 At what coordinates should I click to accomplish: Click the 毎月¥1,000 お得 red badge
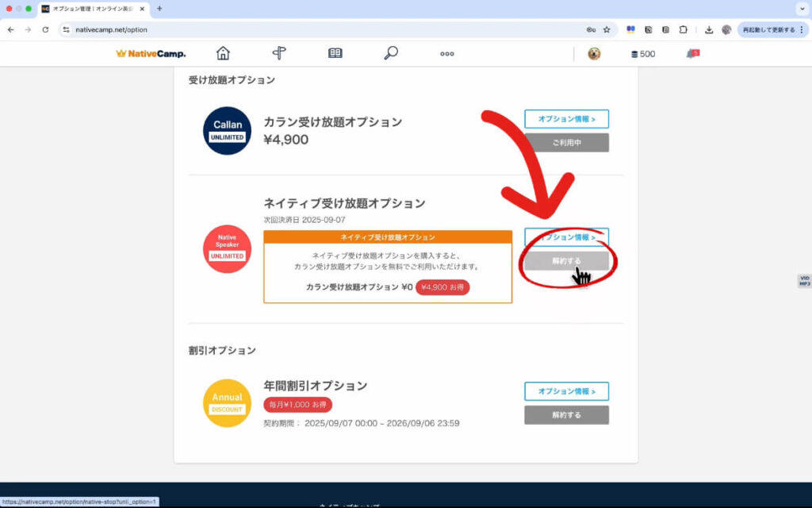298,404
